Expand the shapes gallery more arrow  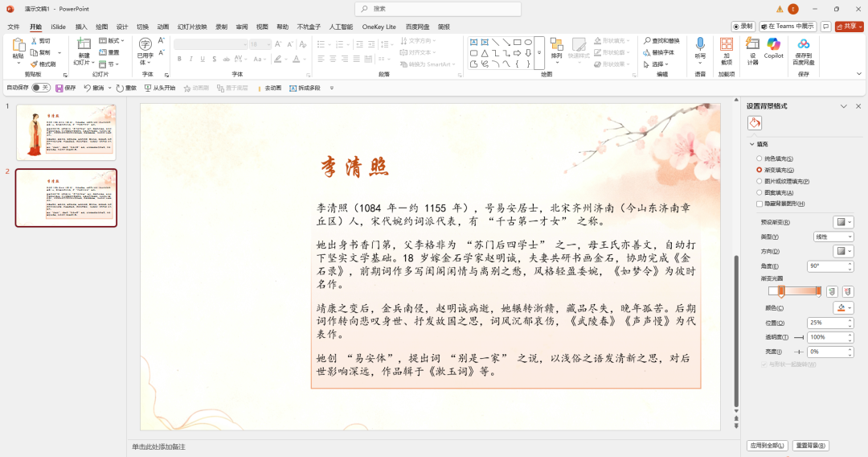pyautogui.click(x=539, y=53)
